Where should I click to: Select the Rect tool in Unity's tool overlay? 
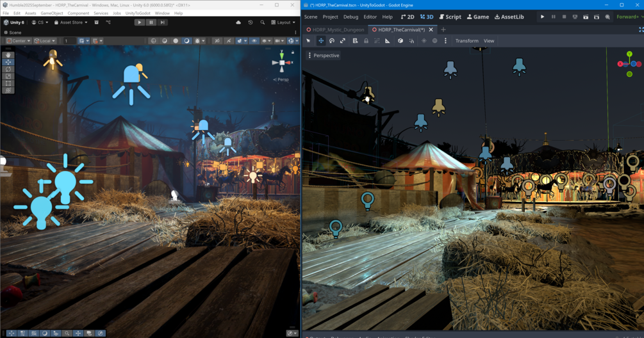pyautogui.click(x=8, y=83)
